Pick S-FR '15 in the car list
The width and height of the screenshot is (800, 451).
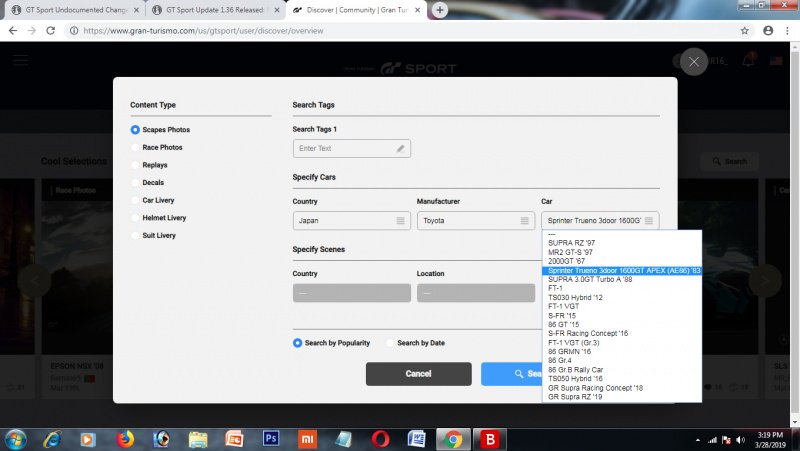622,315
